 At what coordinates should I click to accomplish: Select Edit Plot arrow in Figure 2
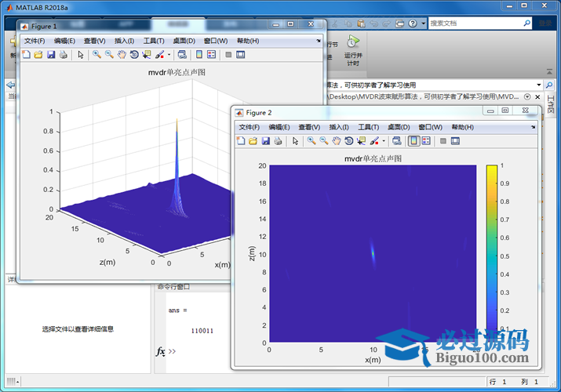[x=295, y=141]
